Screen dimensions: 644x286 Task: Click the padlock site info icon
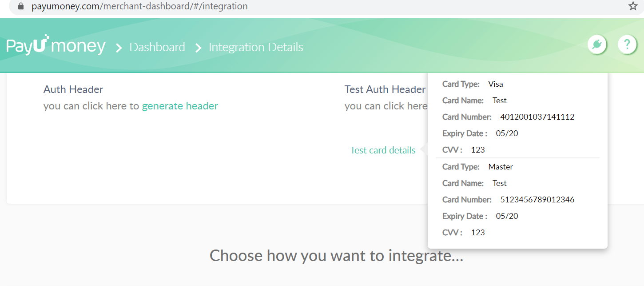tap(20, 7)
